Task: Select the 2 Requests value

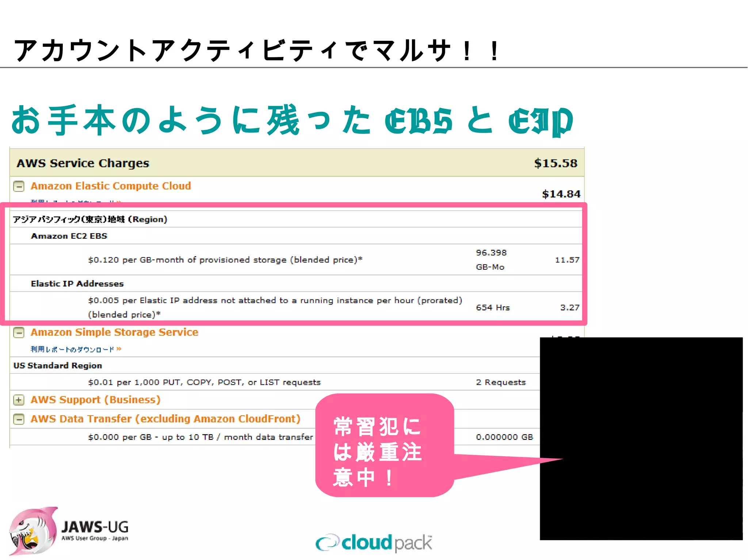Action: tap(501, 382)
